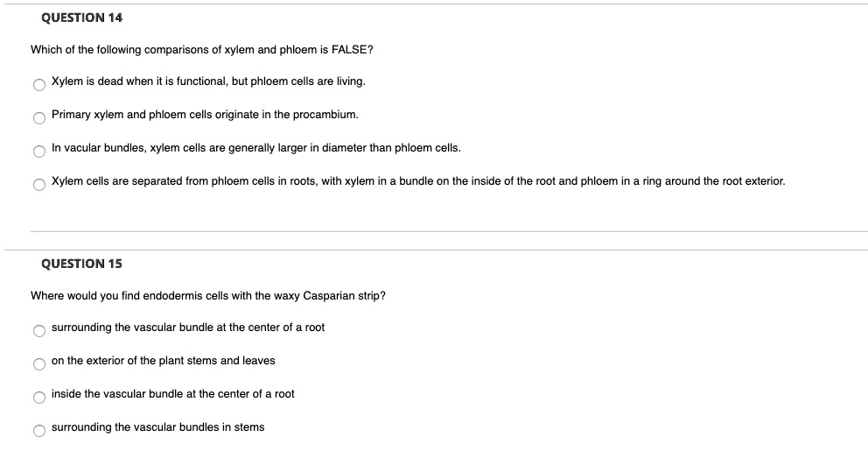Image resolution: width=868 pixels, height=465 pixels.
Task: Click the QUESTION 15 heading
Action: pos(82,264)
